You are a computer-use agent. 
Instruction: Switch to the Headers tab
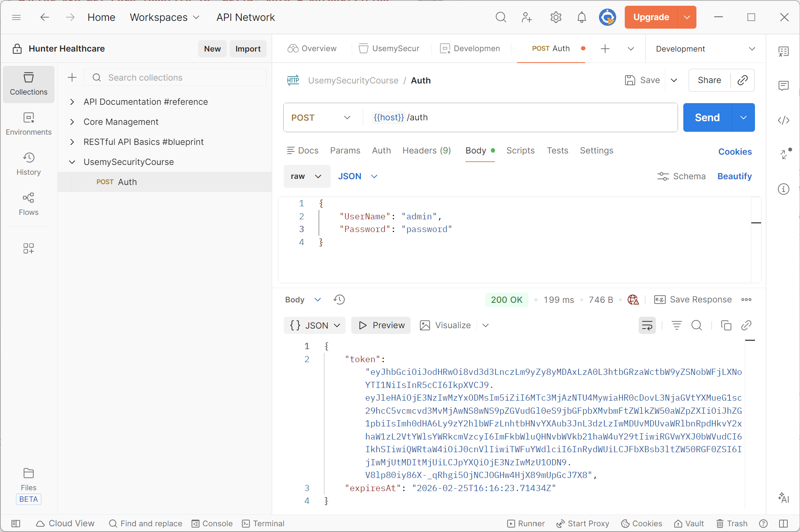[x=426, y=150]
